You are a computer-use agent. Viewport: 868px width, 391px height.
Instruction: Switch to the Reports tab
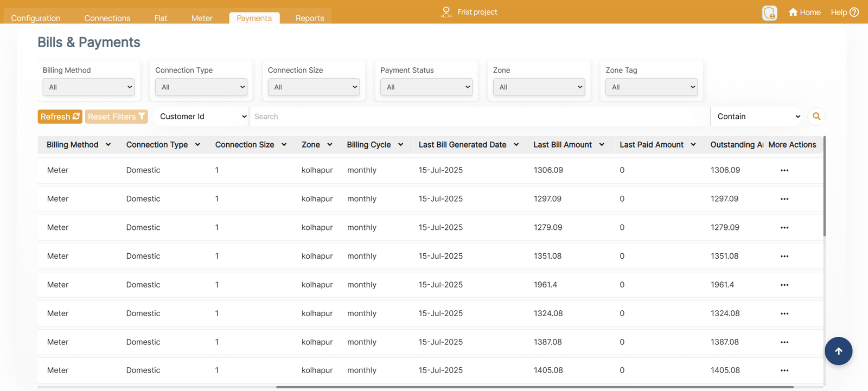point(310,18)
